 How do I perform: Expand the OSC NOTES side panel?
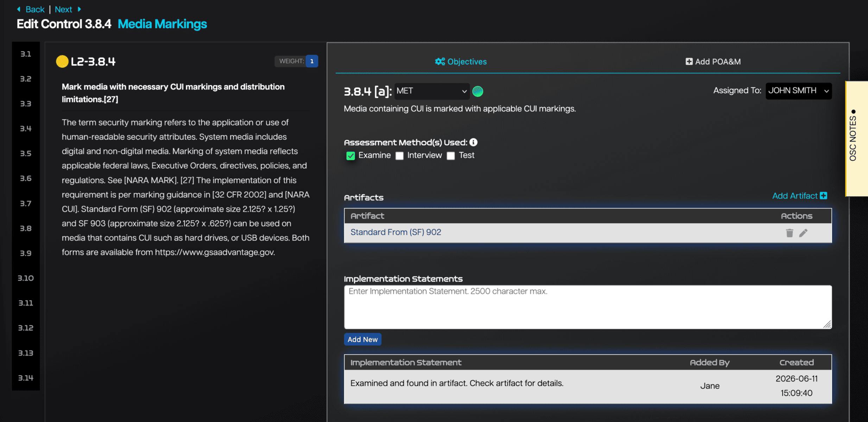[x=856, y=138]
